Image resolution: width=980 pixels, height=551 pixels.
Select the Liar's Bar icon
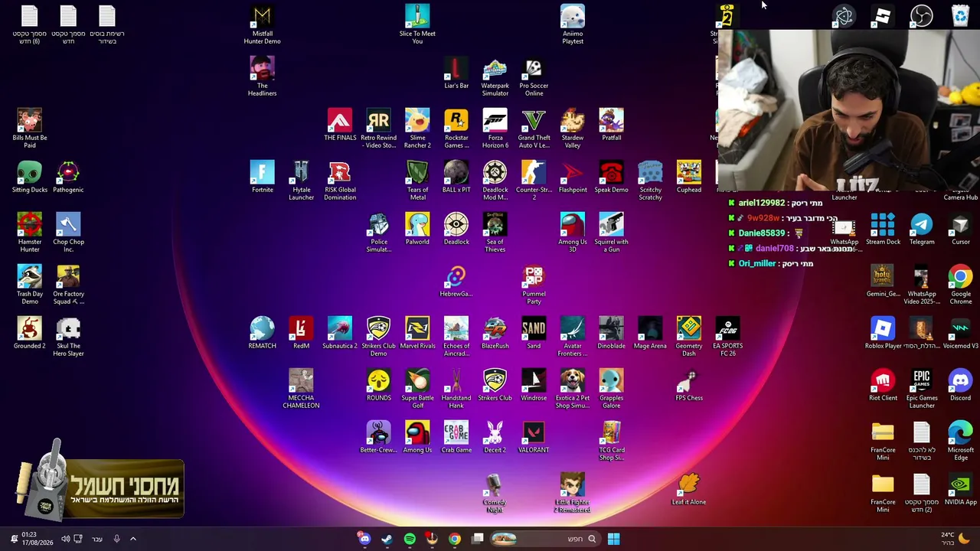tap(456, 73)
